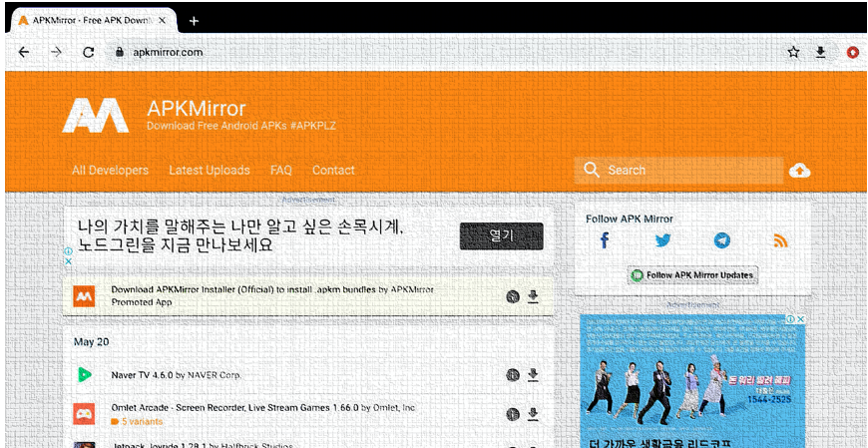Screen dimensions: 868x448
Task: Close the left banner ad with X icon
Action: click(69, 260)
